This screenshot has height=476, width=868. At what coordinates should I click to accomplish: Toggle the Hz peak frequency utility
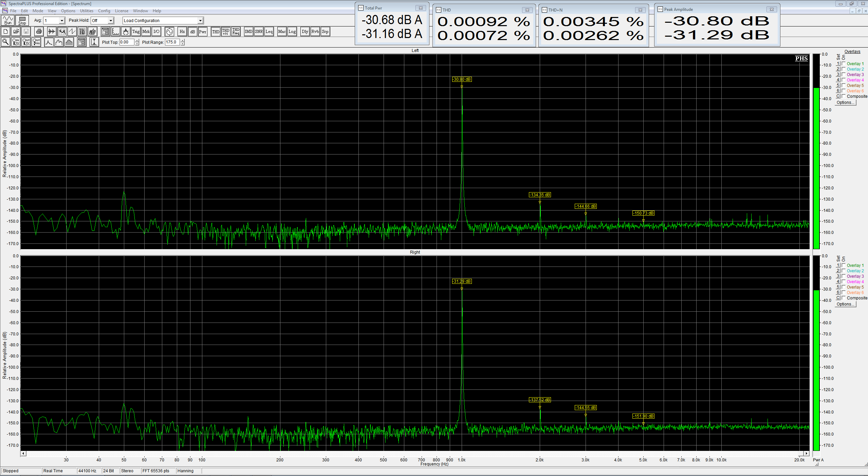(182, 32)
